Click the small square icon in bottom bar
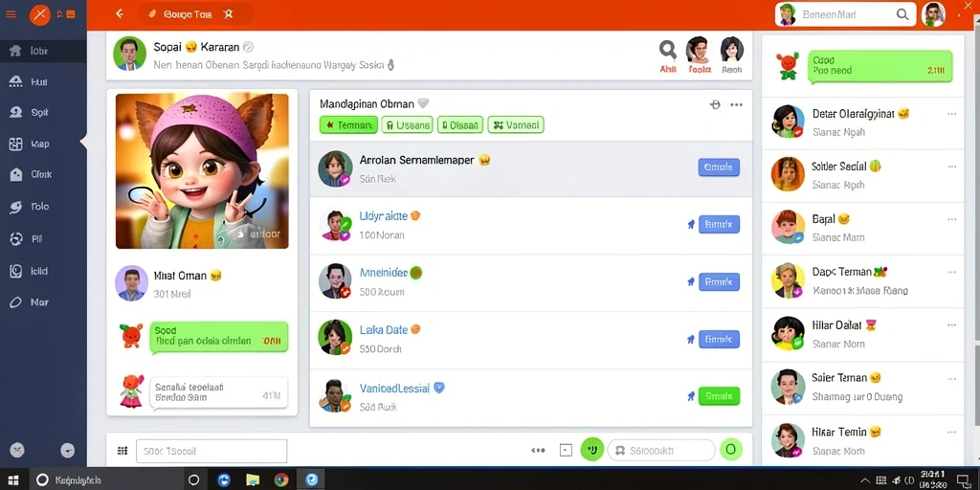Viewport: 980px width, 490px height. (x=566, y=450)
